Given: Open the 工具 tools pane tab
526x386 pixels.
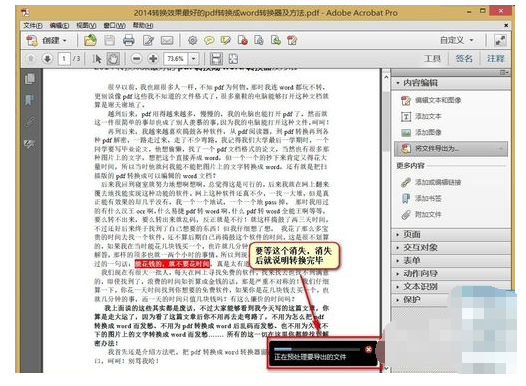Looking at the screenshot, I should (432, 59).
